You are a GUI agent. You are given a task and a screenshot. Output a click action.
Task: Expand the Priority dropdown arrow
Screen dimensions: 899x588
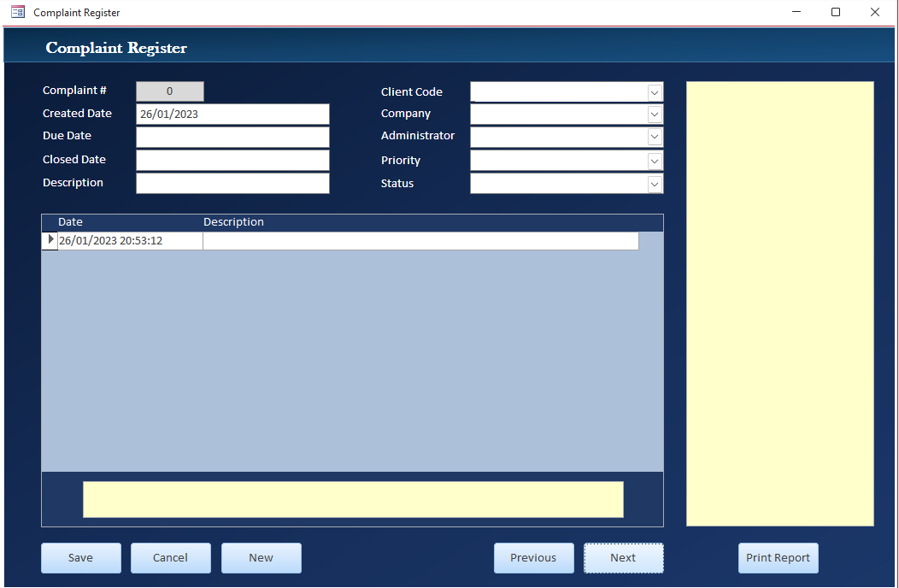(x=655, y=161)
